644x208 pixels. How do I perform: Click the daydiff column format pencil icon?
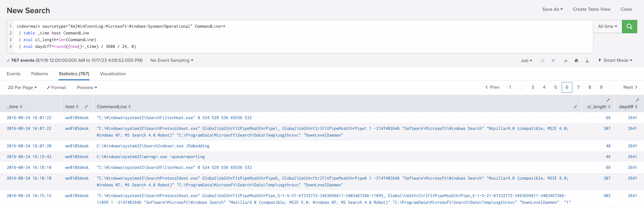tap(637, 100)
